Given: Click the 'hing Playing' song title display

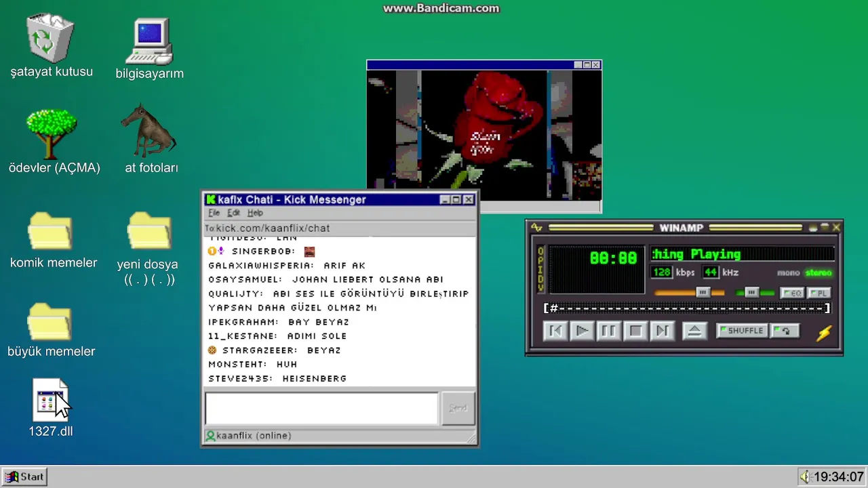Looking at the screenshot, I should tap(742, 254).
